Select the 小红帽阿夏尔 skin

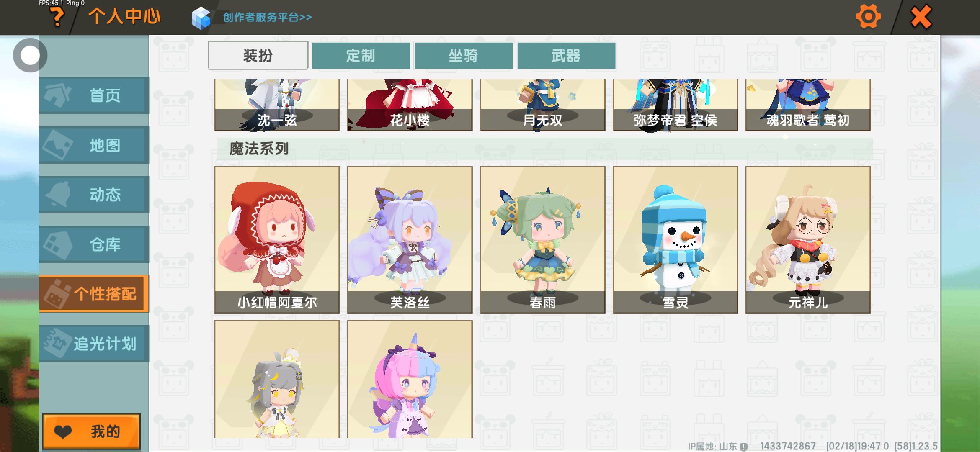[x=277, y=240]
